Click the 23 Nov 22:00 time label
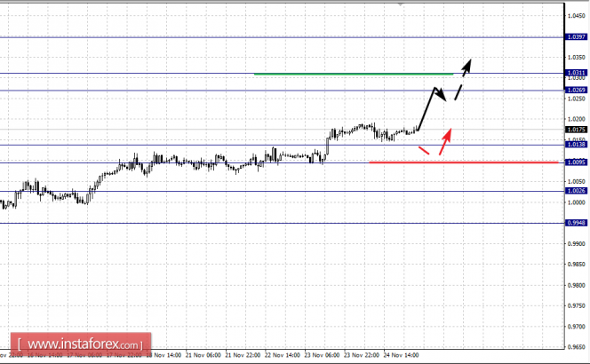This screenshot has width=590, height=364. point(362,355)
